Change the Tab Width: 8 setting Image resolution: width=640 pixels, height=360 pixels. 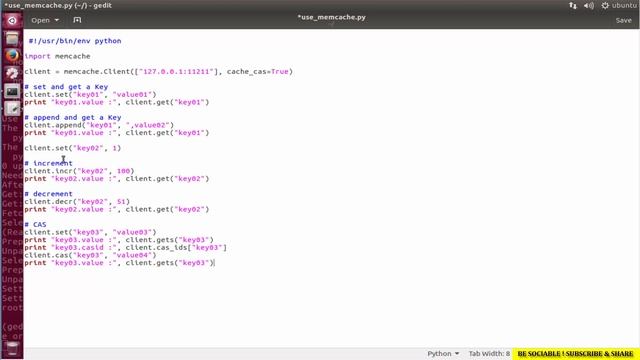tap(489, 353)
